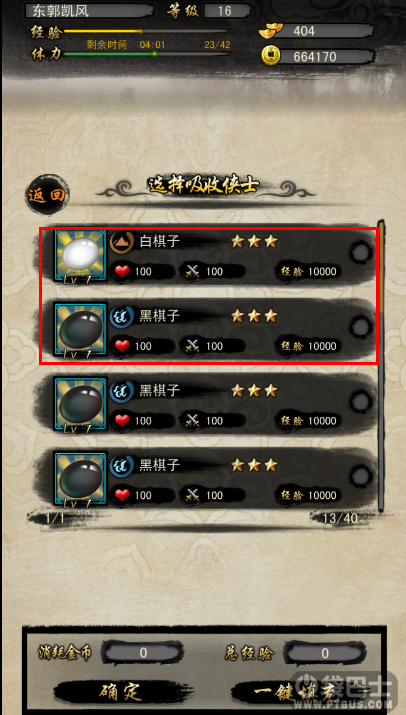
Task: Click the green 体力 stamina bar
Action: click(x=151, y=54)
